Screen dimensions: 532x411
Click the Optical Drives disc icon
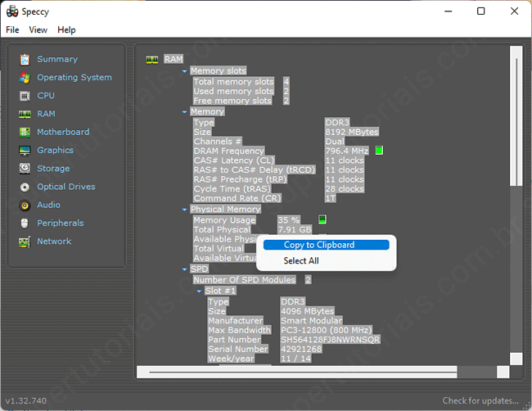pos(25,187)
